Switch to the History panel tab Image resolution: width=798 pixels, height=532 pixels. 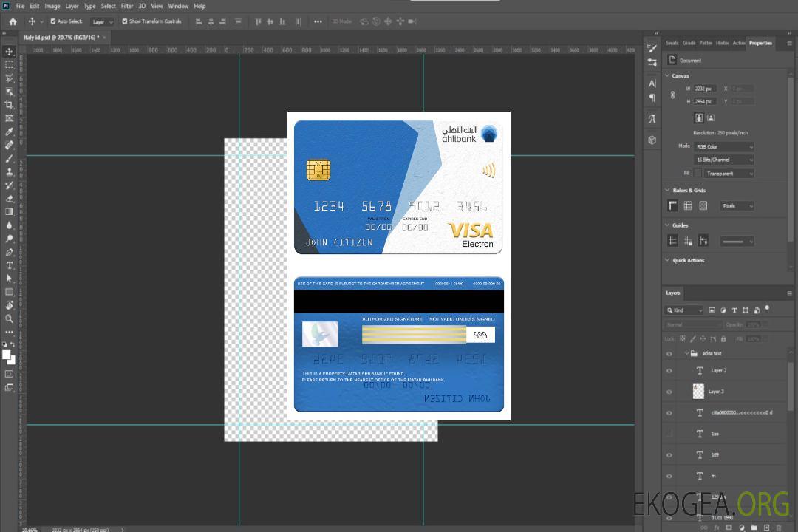point(722,43)
